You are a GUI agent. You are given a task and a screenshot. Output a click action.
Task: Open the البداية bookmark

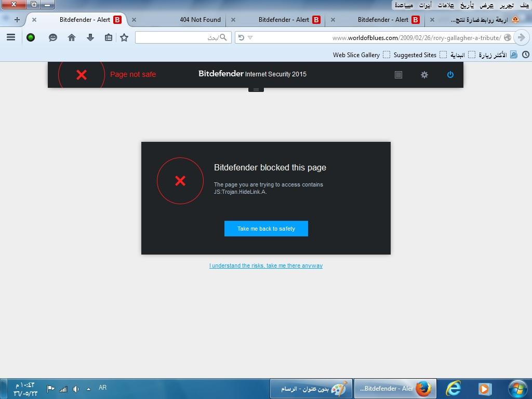pyautogui.click(x=463, y=55)
